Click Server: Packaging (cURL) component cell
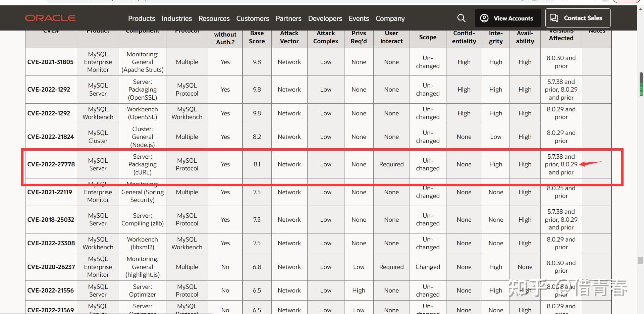 (143, 164)
